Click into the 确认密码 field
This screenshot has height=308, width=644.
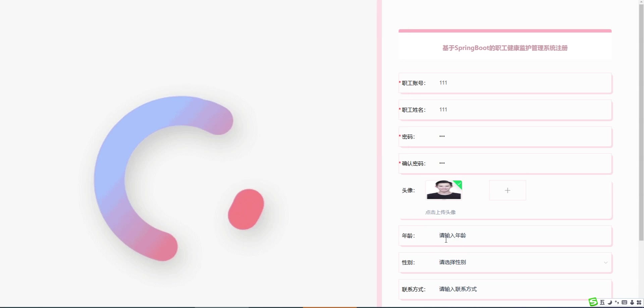click(523, 163)
